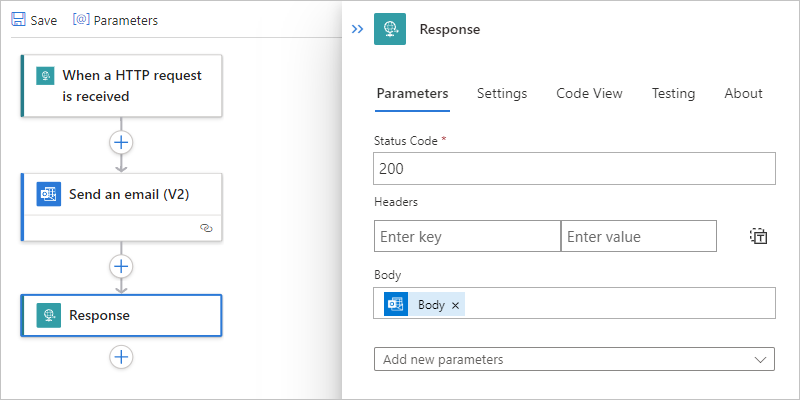This screenshot has height=400, width=800.
Task: Add a step below the HTTP trigger
Action: pos(121,142)
